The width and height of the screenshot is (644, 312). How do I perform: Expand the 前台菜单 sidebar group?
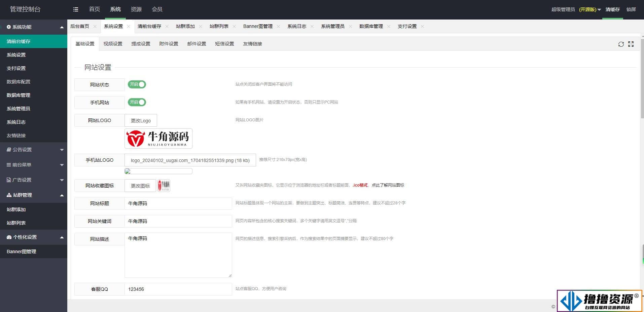pyautogui.click(x=34, y=165)
